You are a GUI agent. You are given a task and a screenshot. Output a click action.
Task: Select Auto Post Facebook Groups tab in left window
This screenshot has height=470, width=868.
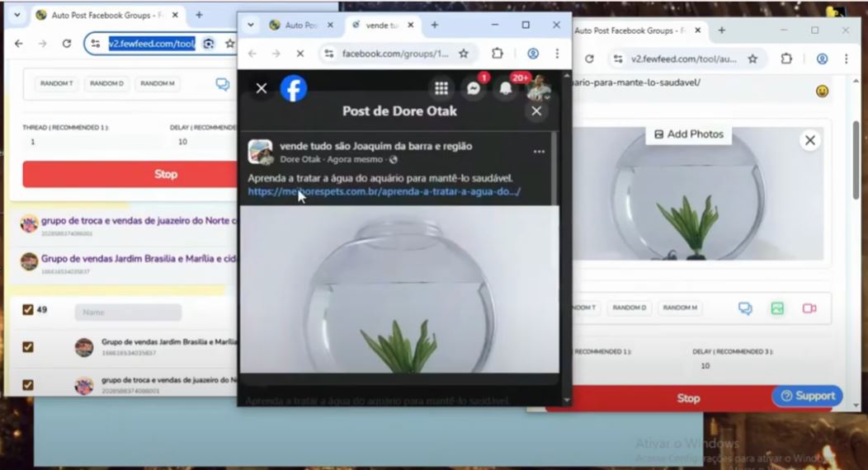click(106, 15)
